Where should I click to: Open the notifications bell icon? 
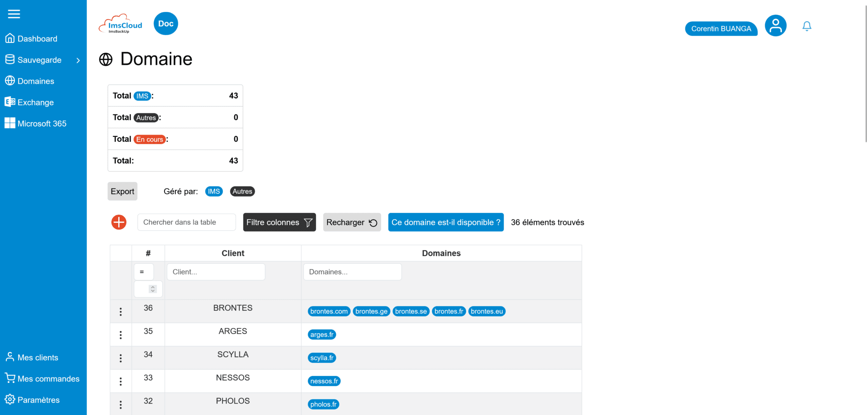click(x=807, y=26)
